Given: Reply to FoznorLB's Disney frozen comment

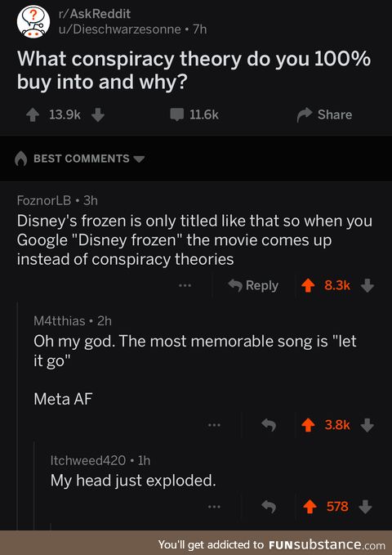Looking at the screenshot, I should tap(253, 285).
